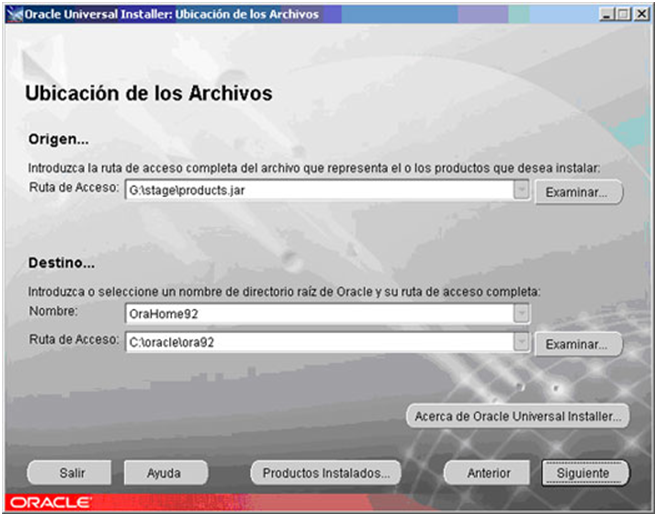Click the Nombre: label

click(x=53, y=311)
